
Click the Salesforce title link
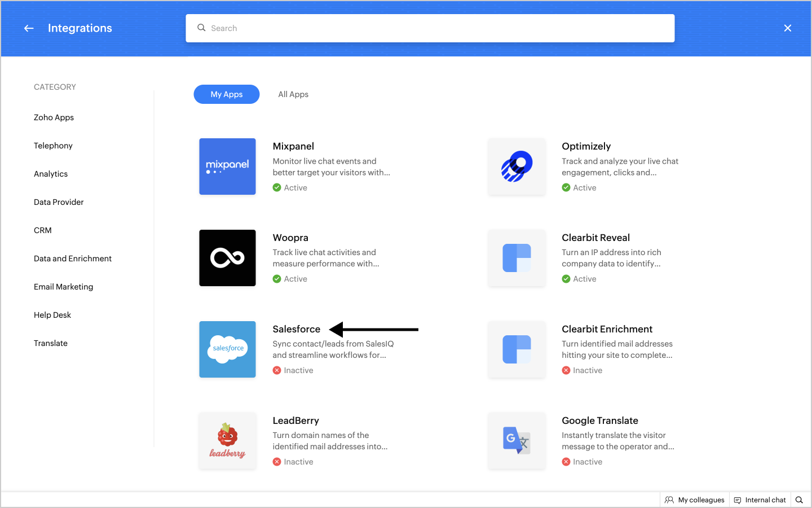297,329
